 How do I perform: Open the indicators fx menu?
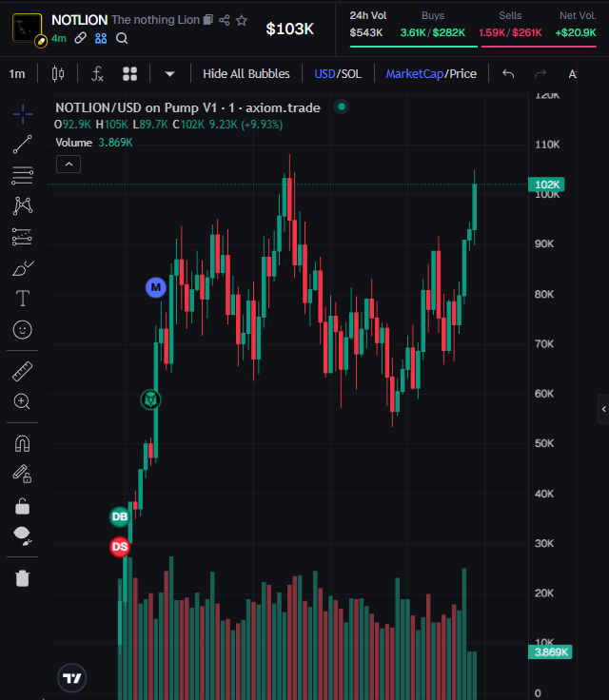point(97,73)
